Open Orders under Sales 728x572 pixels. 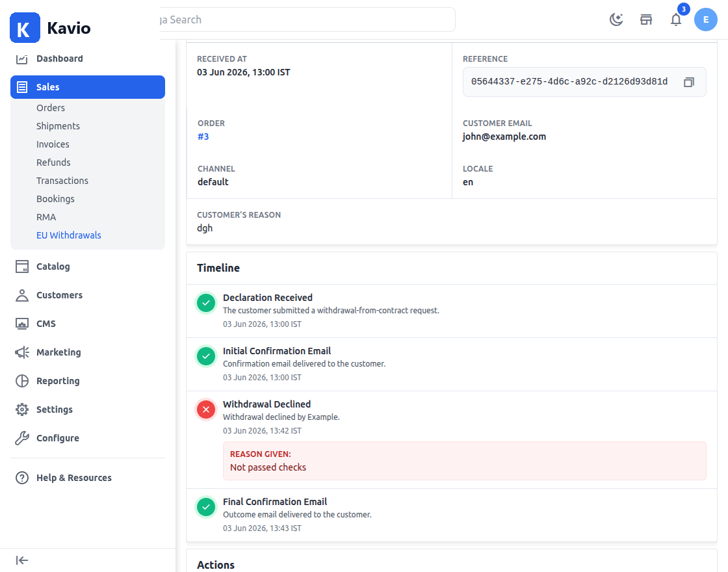(x=51, y=108)
